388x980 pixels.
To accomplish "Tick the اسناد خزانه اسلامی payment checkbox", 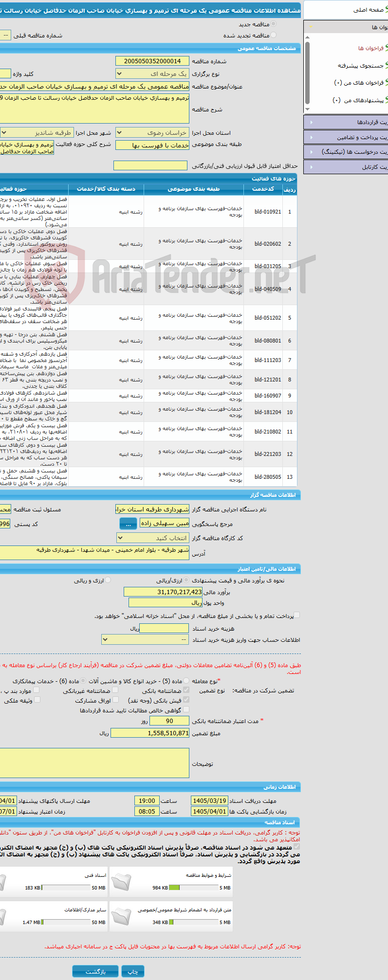I will [x=297, y=616].
